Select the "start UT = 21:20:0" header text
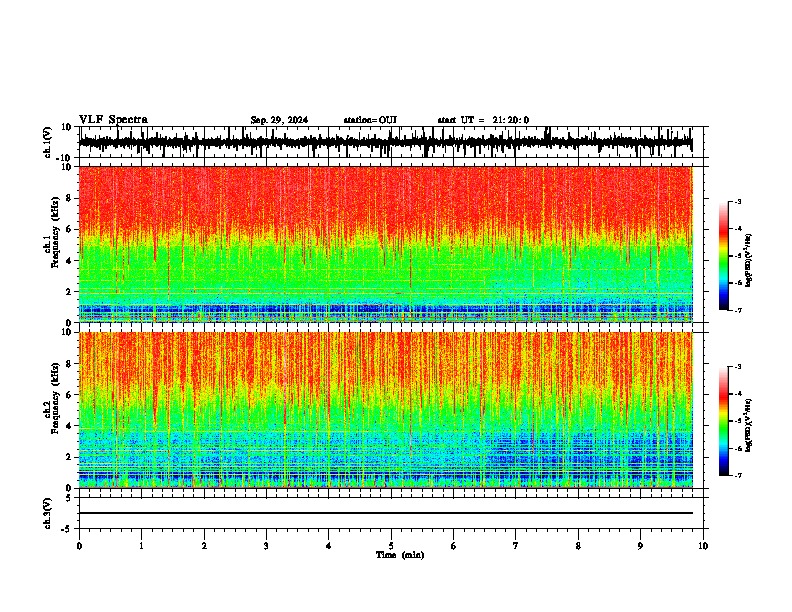This screenshot has width=792, height=612. click(x=483, y=120)
